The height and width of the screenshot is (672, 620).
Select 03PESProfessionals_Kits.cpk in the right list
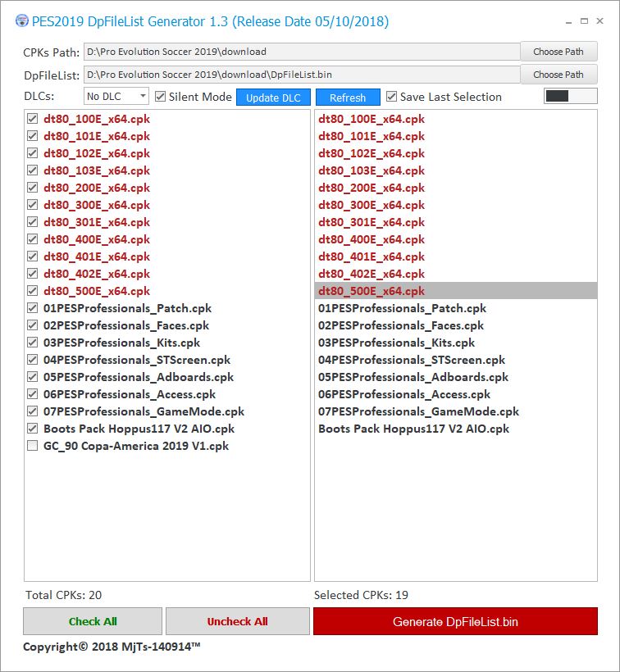456,343
